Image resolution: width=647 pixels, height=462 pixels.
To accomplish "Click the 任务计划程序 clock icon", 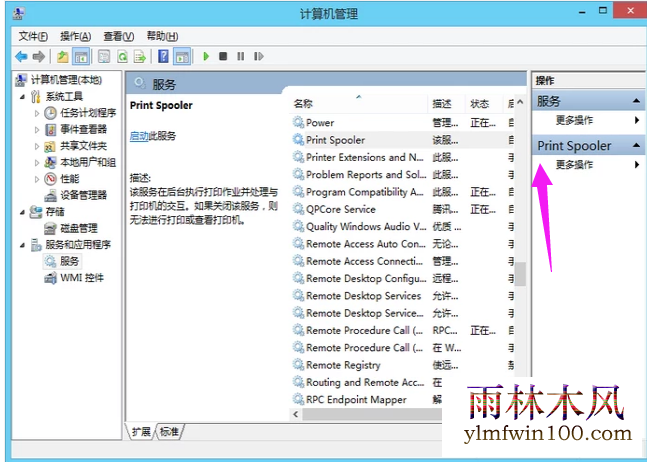I will [x=50, y=113].
